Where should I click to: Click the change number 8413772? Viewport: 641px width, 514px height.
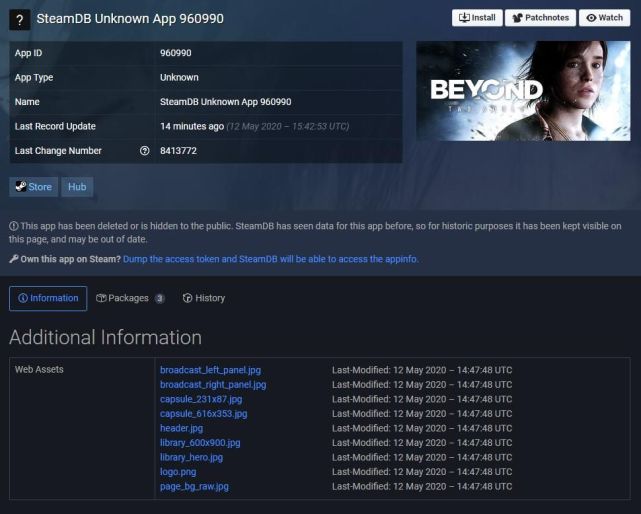pos(179,151)
